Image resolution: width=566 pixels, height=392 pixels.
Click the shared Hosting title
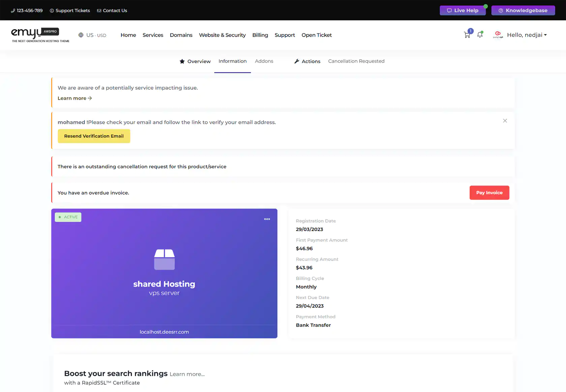pyautogui.click(x=164, y=284)
